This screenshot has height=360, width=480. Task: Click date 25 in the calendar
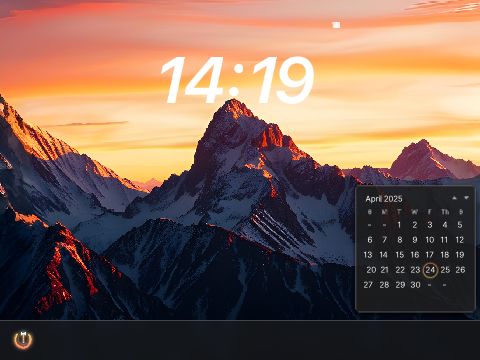tap(445, 270)
